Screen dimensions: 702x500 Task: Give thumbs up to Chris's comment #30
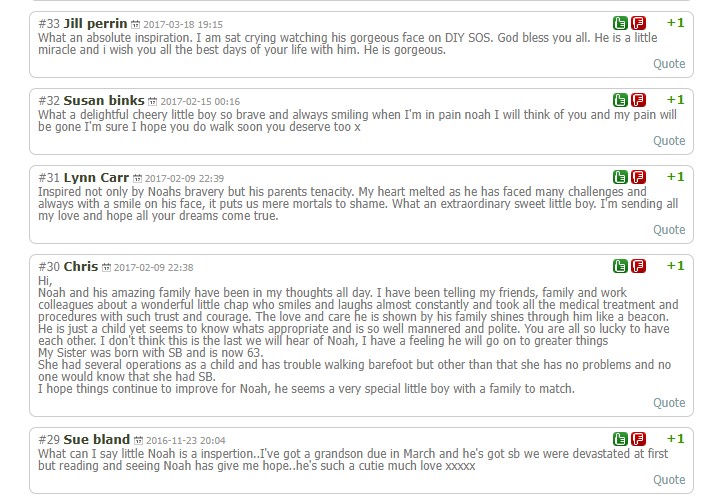[621, 266]
